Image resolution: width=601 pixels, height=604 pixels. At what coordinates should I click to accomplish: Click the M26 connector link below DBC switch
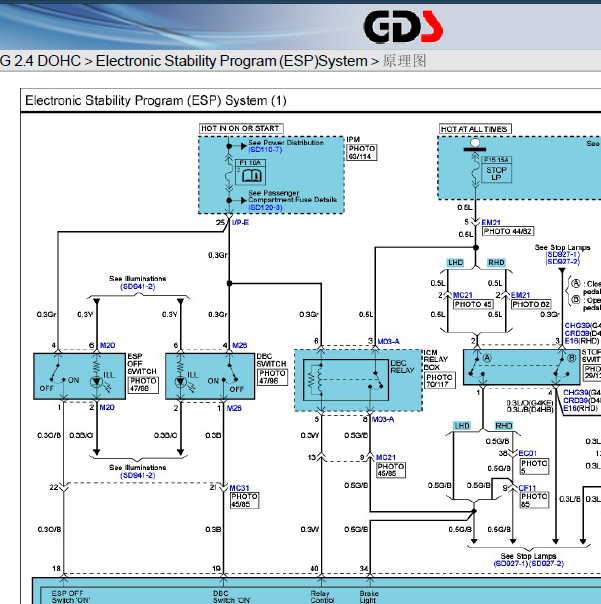[x=234, y=408]
